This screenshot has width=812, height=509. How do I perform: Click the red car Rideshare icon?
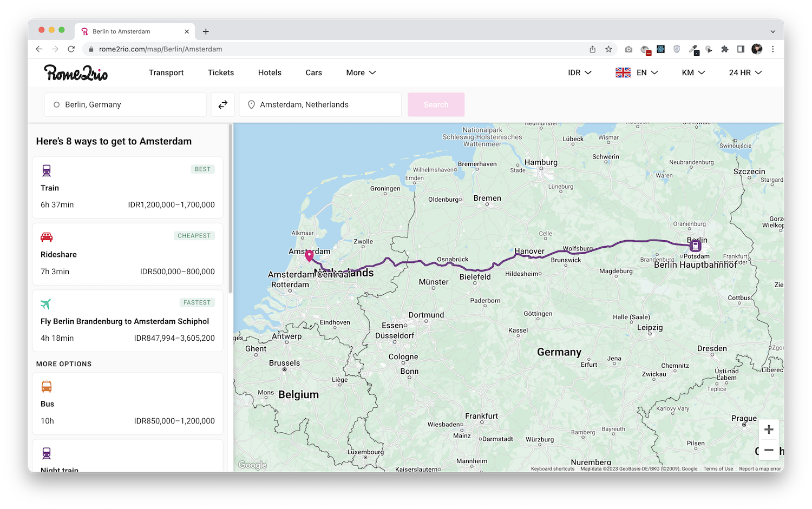coord(47,237)
